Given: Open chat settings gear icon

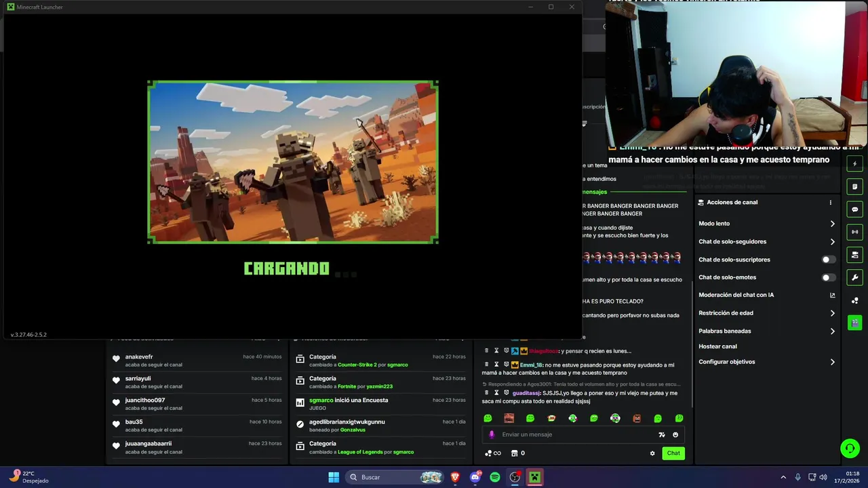Looking at the screenshot, I should click(652, 453).
